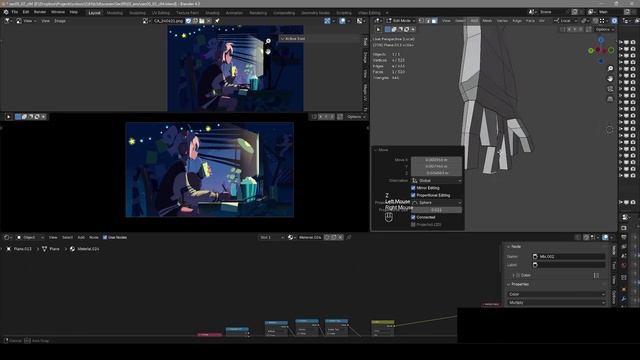Screen dimensions: 640x360
Task: Adjust the proportional size slider
Action: (436, 210)
